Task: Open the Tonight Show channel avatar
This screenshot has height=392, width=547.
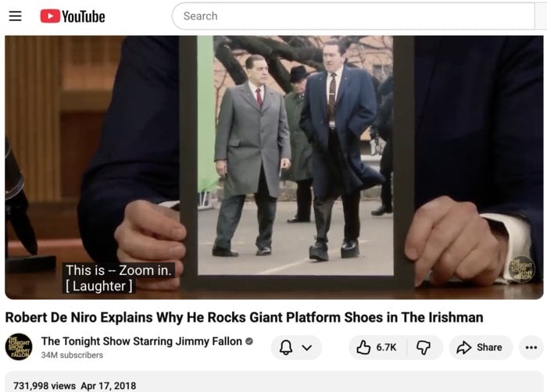Action: 19,347
